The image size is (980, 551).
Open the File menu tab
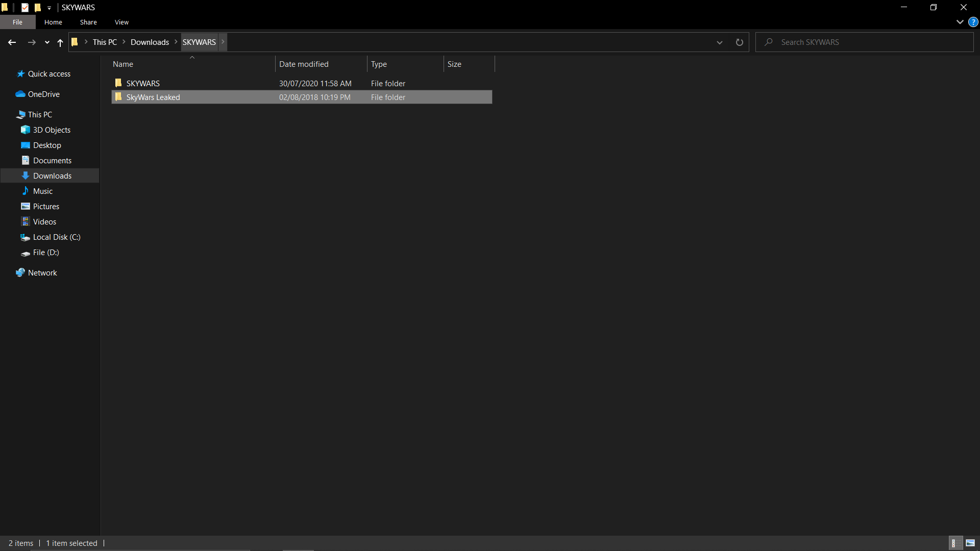(17, 22)
